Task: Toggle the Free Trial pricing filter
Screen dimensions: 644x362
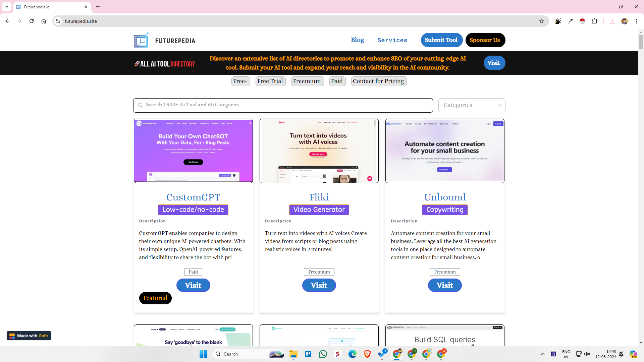Action: (270, 81)
